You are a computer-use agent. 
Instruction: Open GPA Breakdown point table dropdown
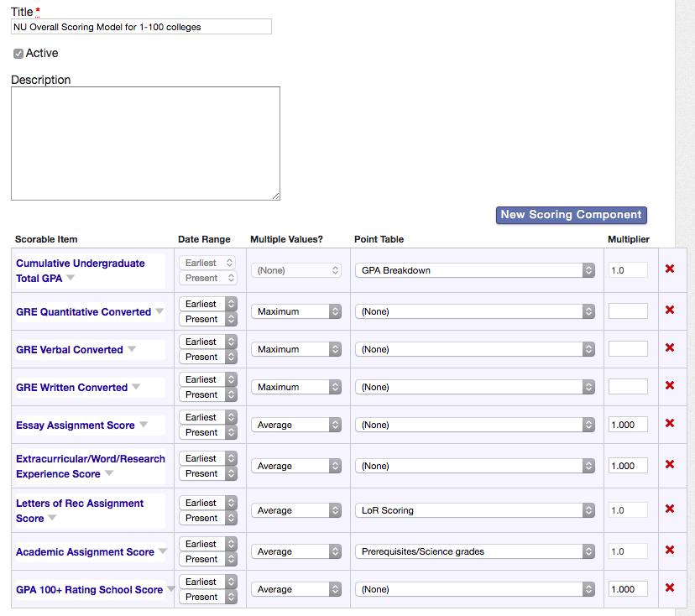tap(474, 270)
